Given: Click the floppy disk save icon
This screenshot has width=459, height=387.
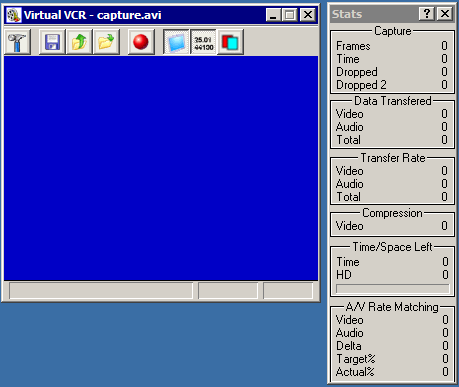Looking at the screenshot, I should pos(52,42).
